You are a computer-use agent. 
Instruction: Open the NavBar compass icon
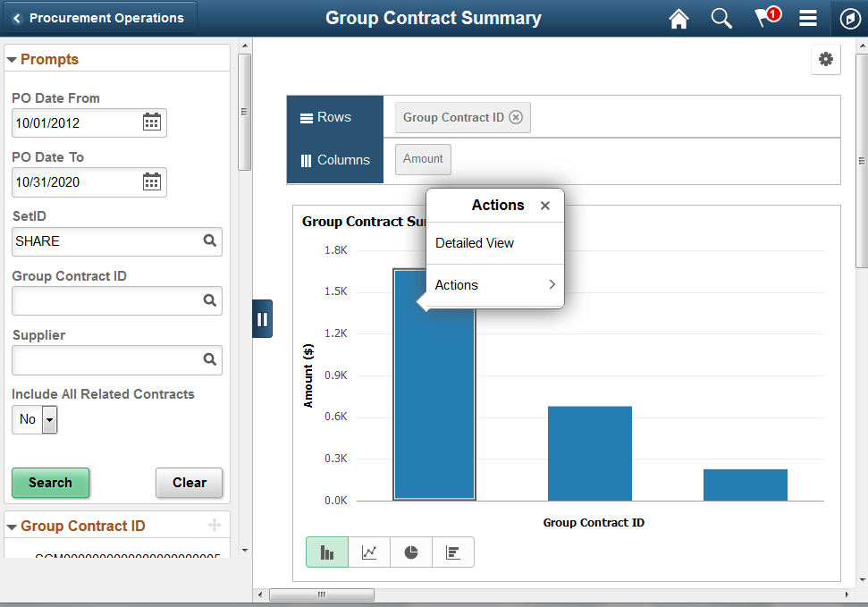click(x=850, y=18)
